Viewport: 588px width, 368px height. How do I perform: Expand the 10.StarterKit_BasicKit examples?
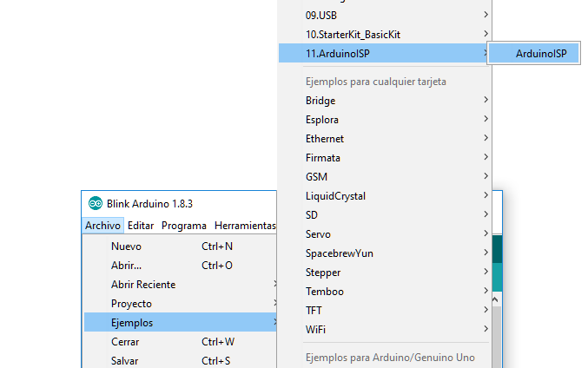pos(353,35)
